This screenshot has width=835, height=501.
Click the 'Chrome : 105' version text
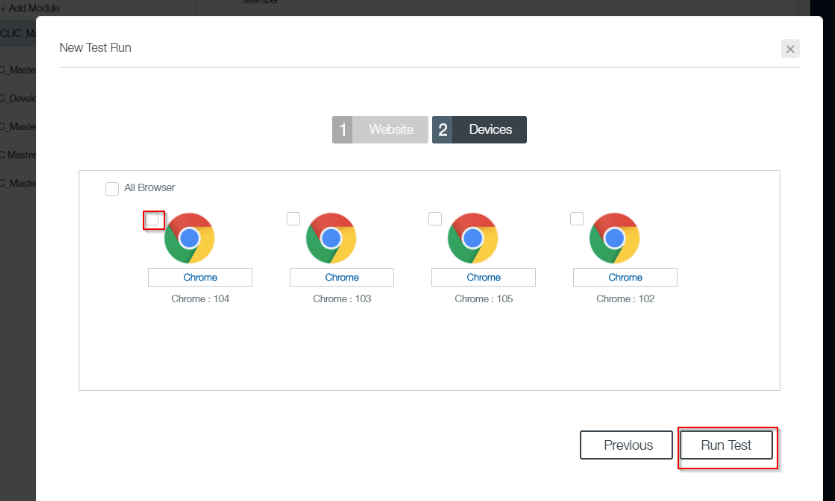[484, 299]
